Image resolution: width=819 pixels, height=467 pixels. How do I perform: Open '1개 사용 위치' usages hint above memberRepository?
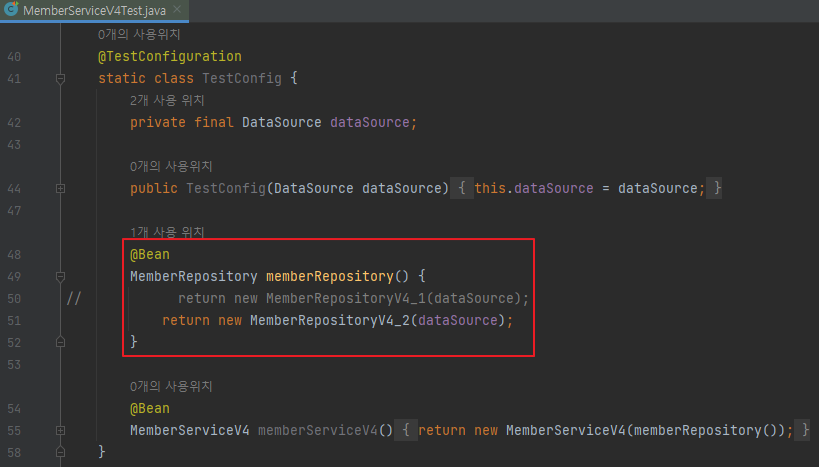pyautogui.click(x=167, y=232)
